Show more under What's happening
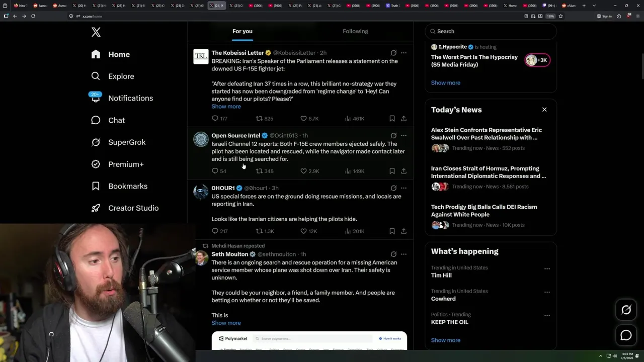This screenshot has height=362, width=644. [445, 340]
